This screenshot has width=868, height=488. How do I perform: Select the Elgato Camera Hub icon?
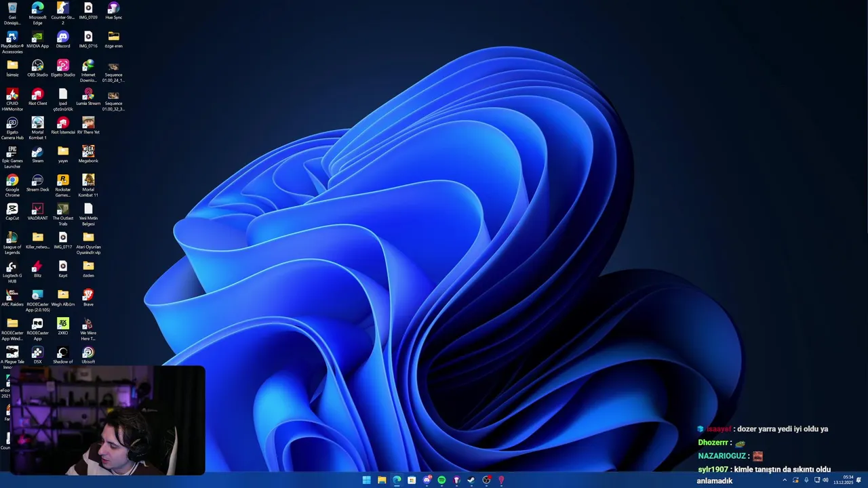coord(12,128)
